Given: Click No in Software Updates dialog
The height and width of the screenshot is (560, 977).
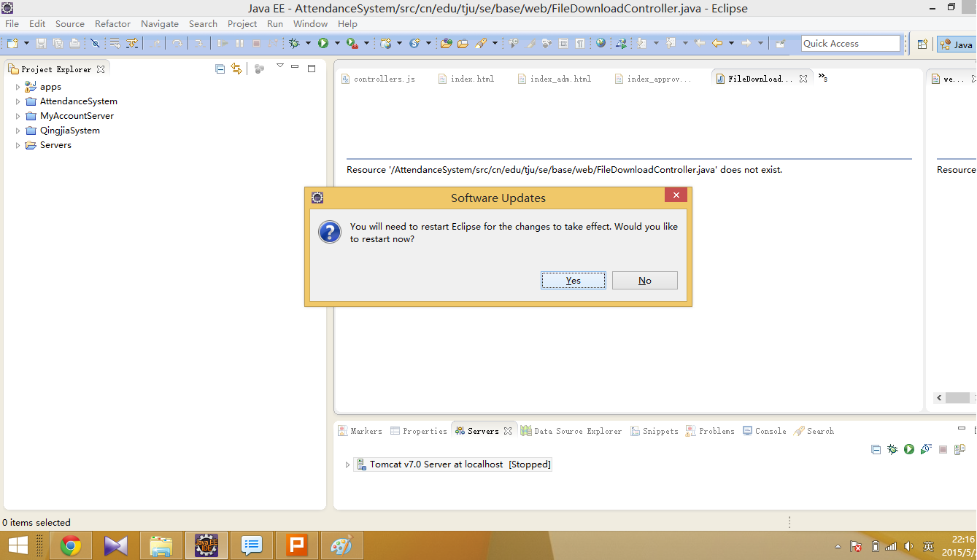Looking at the screenshot, I should 645,281.
